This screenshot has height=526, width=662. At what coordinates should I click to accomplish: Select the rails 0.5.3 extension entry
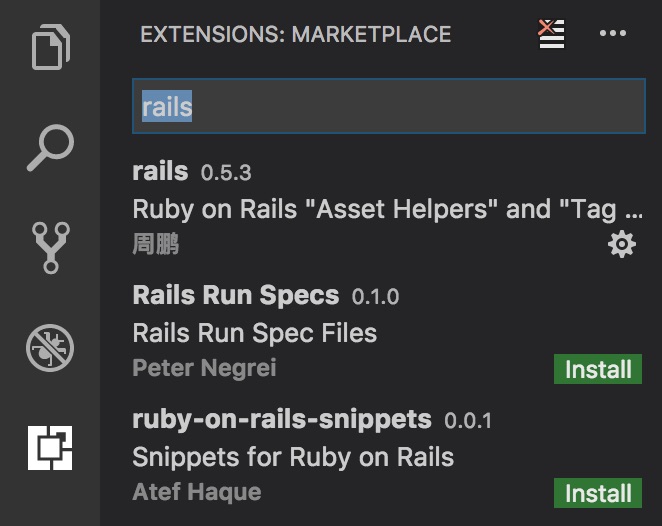click(160, 171)
